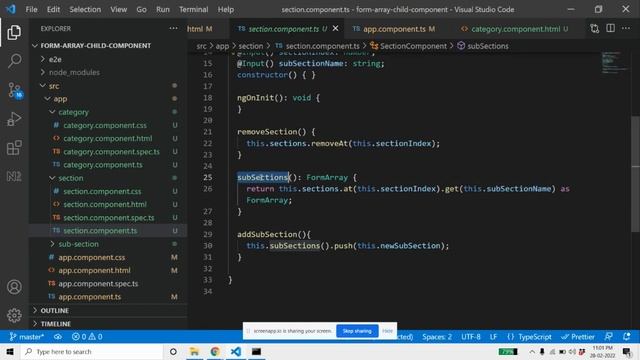This screenshot has height=360, width=640.
Task: Click Stop sharing button
Action: [357, 331]
